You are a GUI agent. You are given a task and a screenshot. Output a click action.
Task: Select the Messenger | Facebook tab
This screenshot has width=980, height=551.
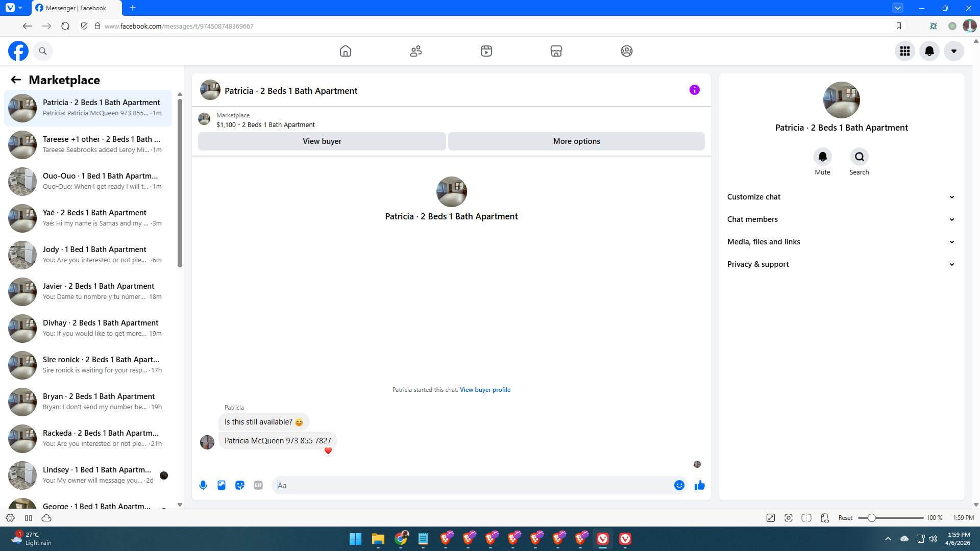77,8
